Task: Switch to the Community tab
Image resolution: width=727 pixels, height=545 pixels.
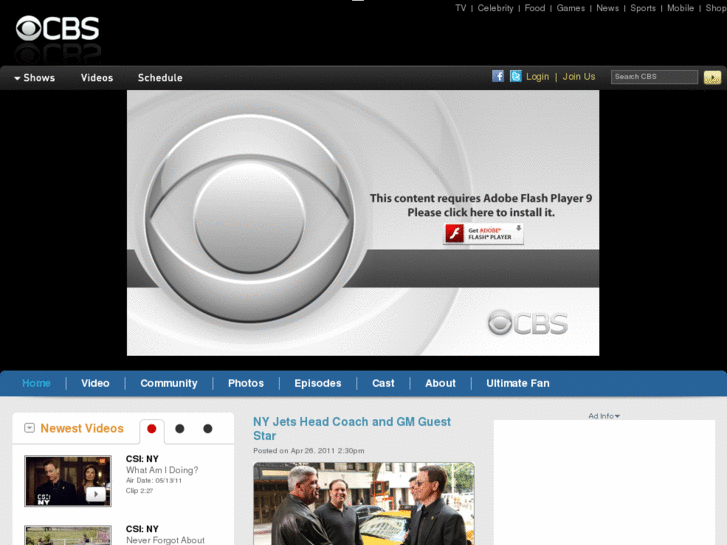Action: pos(169,383)
